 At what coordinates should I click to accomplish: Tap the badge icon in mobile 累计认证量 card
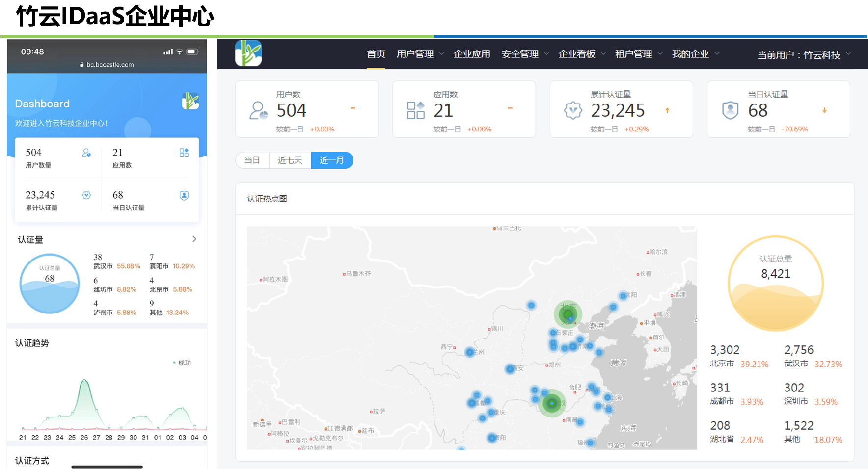pyautogui.click(x=86, y=195)
